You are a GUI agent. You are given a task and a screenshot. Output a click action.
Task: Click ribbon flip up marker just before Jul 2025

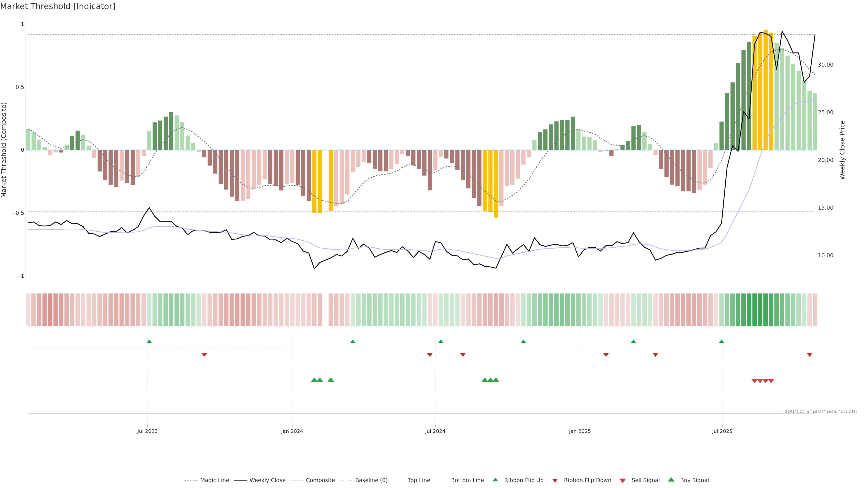point(722,342)
